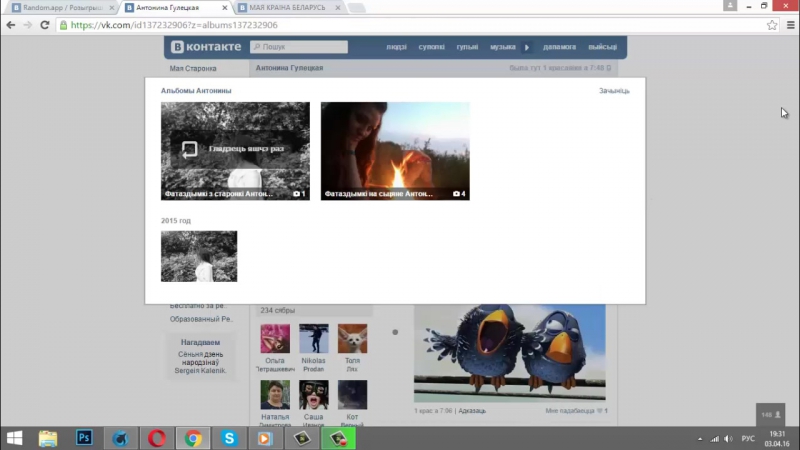Open Chrome menu hamburger icon
The image size is (800, 450).
[789, 25]
